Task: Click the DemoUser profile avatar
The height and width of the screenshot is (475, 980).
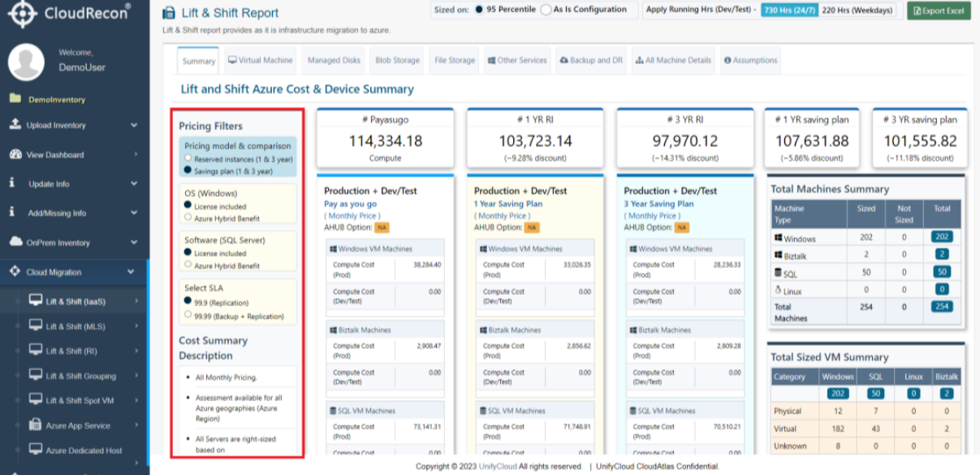Action: pyautogui.click(x=26, y=62)
